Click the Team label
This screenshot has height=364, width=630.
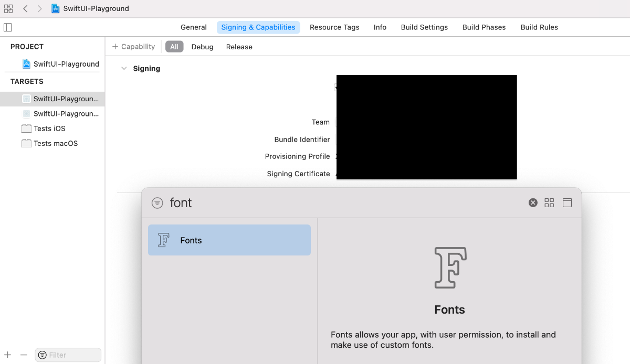321,122
